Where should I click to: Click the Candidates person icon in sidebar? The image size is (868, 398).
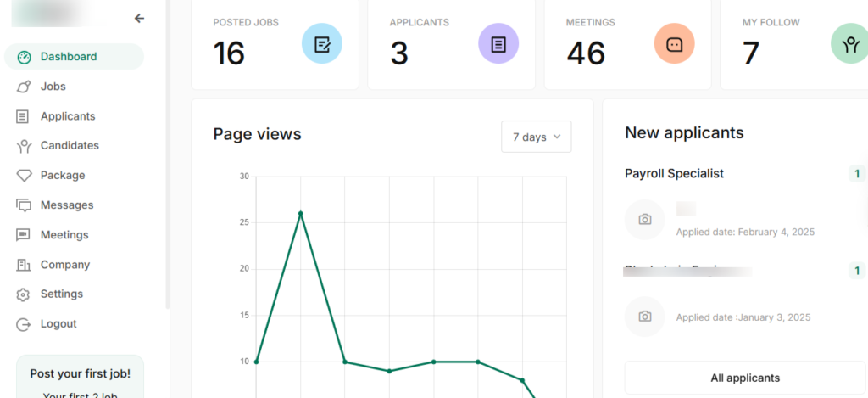click(24, 146)
